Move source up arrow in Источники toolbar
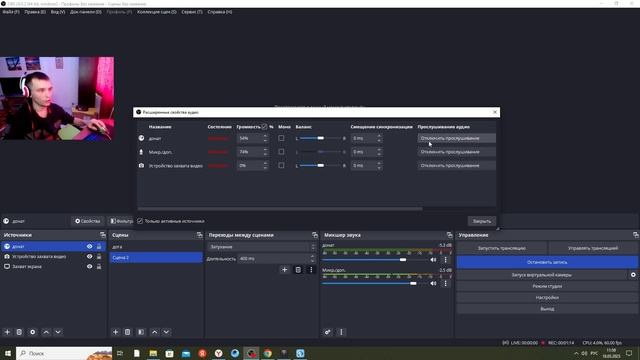640x360 pixels. (46, 332)
